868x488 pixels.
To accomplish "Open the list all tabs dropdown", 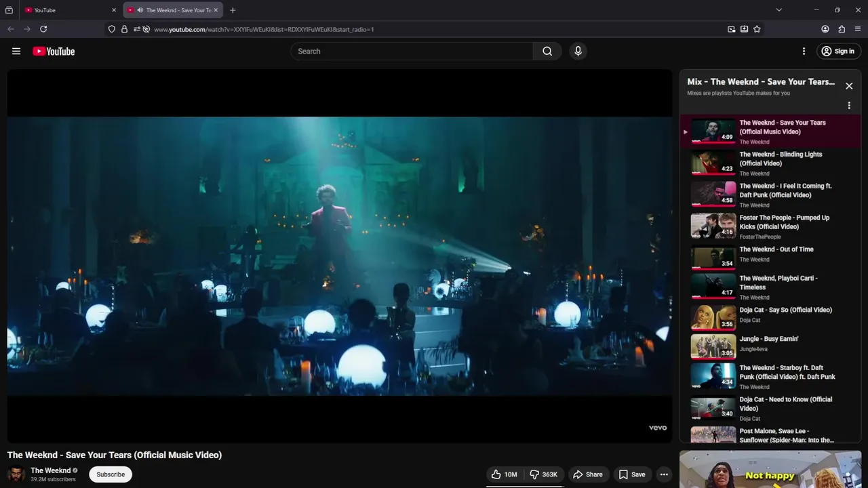I will [778, 10].
